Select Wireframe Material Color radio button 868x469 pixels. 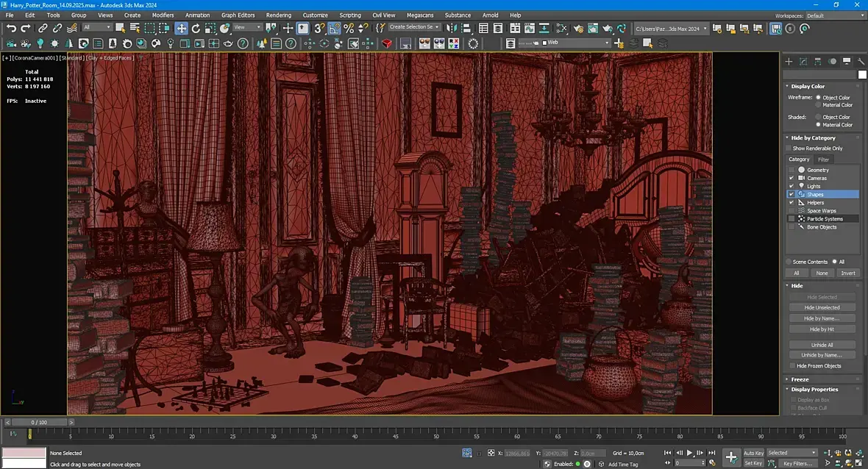click(819, 105)
